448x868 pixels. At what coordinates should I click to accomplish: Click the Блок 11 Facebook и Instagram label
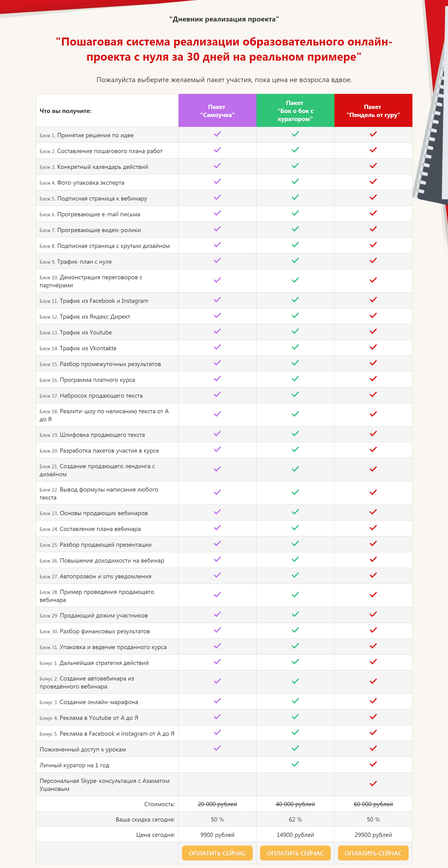94,301
